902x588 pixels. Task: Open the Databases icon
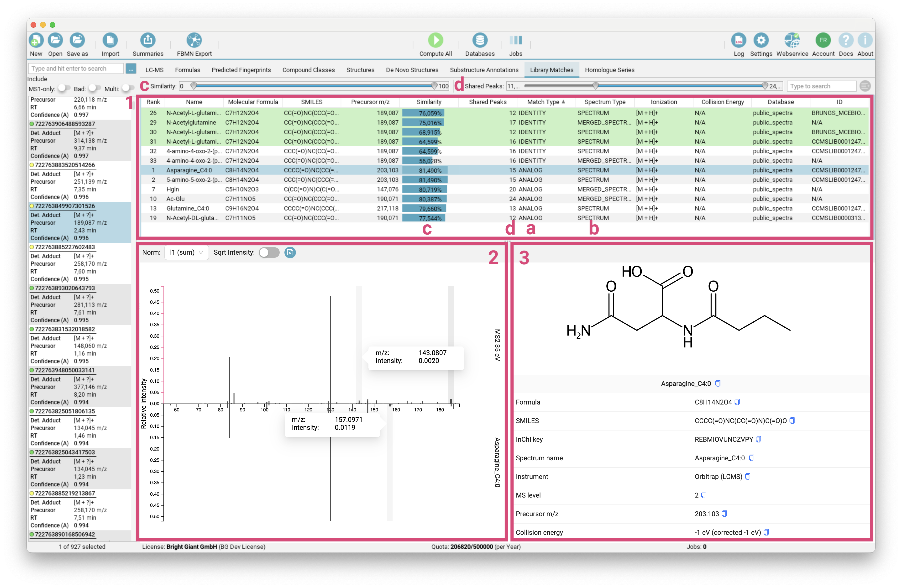coord(479,40)
